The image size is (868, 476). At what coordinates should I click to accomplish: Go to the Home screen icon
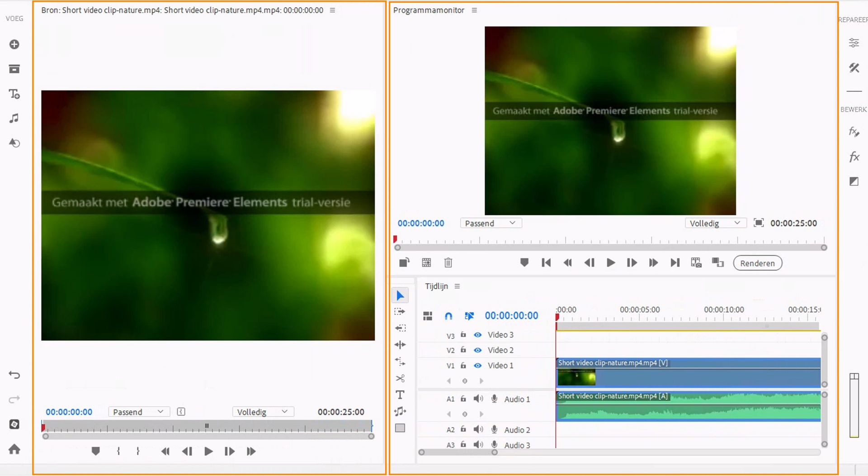pyautogui.click(x=14, y=449)
